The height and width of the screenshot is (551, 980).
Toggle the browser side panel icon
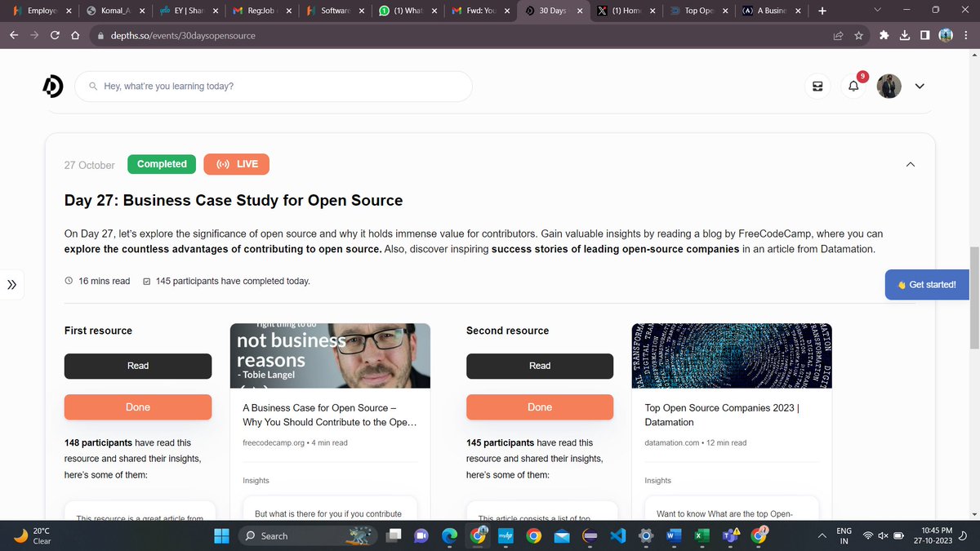point(924,36)
